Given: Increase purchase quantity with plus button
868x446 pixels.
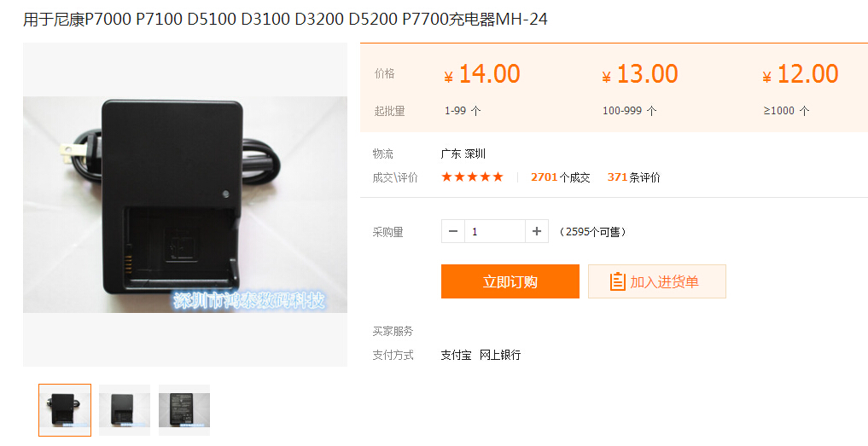Looking at the screenshot, I should point(536,231).
